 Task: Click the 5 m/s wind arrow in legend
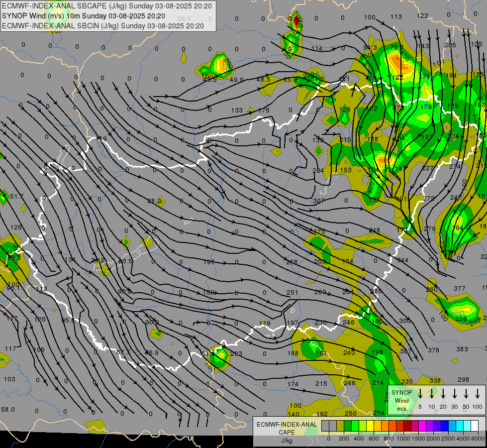(420, 394)
